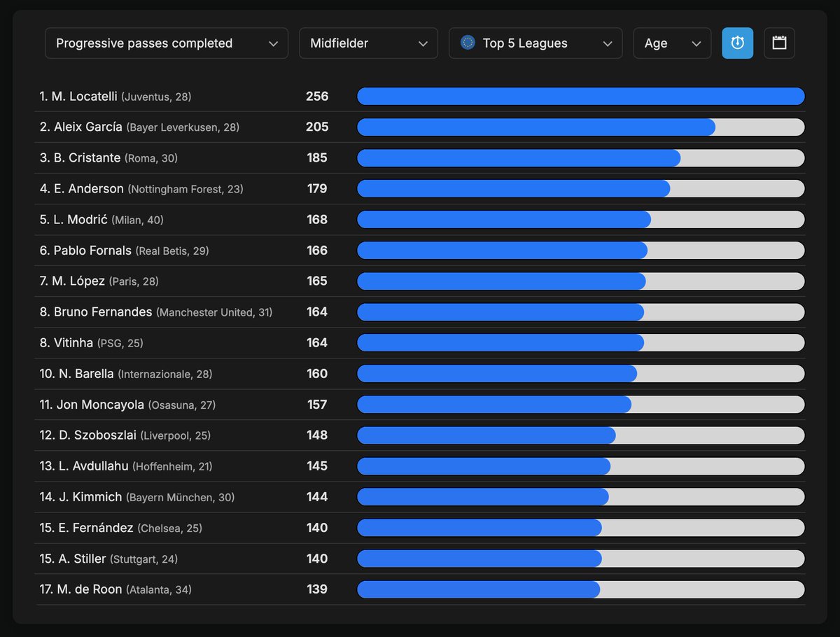Click Aleix García's value 205
This screenshot has width=840, height=637.
tap(317, 127)
